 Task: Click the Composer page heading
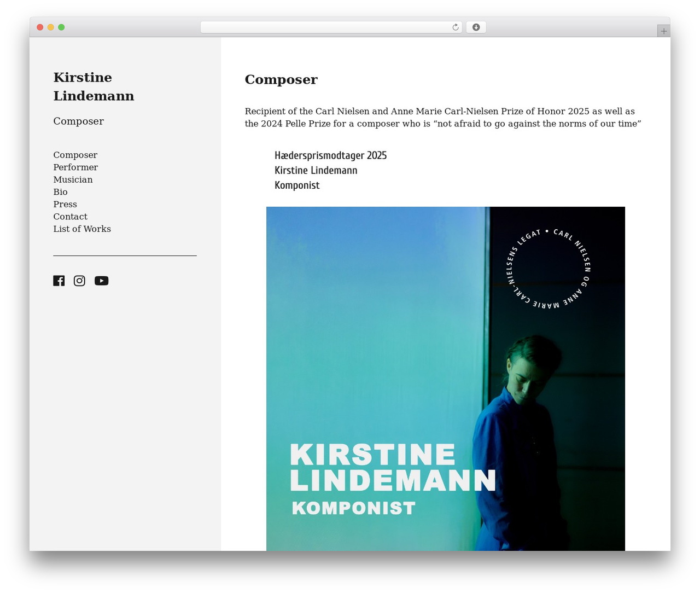[x=281, y=79]
